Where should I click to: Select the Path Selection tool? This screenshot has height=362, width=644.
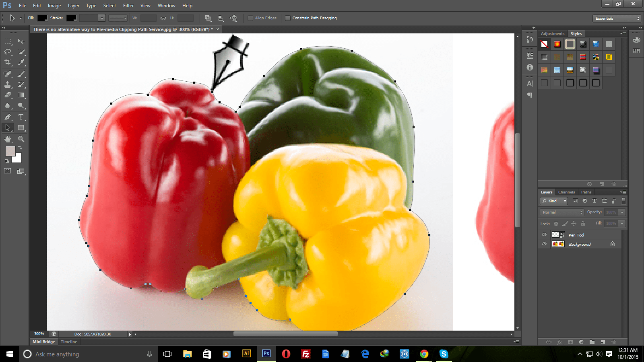8,128
